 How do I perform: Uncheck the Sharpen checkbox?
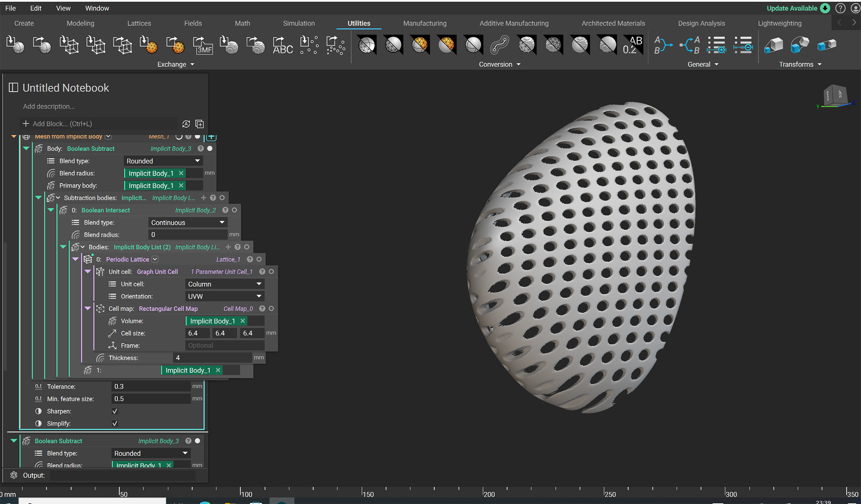point(115,411)
